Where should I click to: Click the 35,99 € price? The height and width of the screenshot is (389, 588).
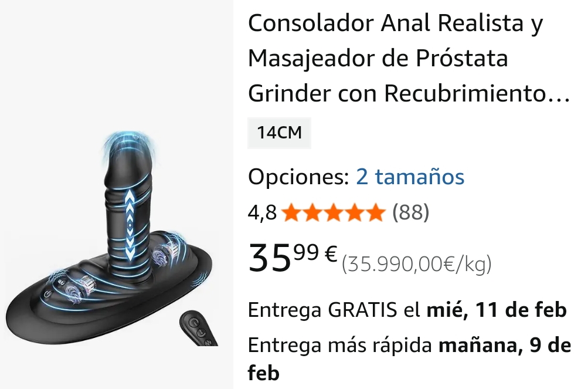pyautogui.click(x=293, y=258)
